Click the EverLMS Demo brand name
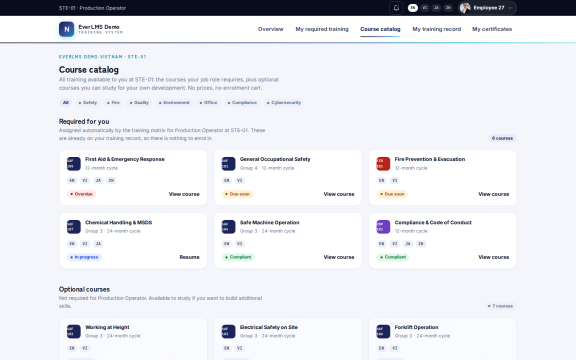The height and width of the screenshot is (360, 576). pyautogui.click(x=99, y=27)
